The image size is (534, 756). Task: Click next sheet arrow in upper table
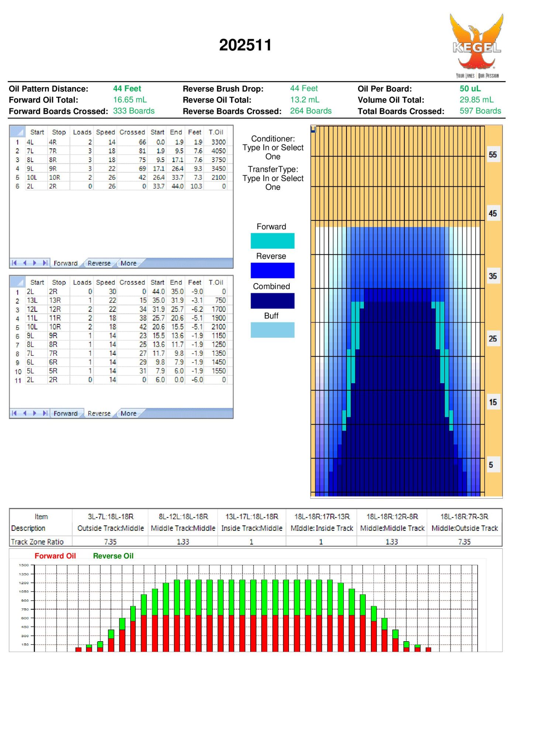point(35,263)
